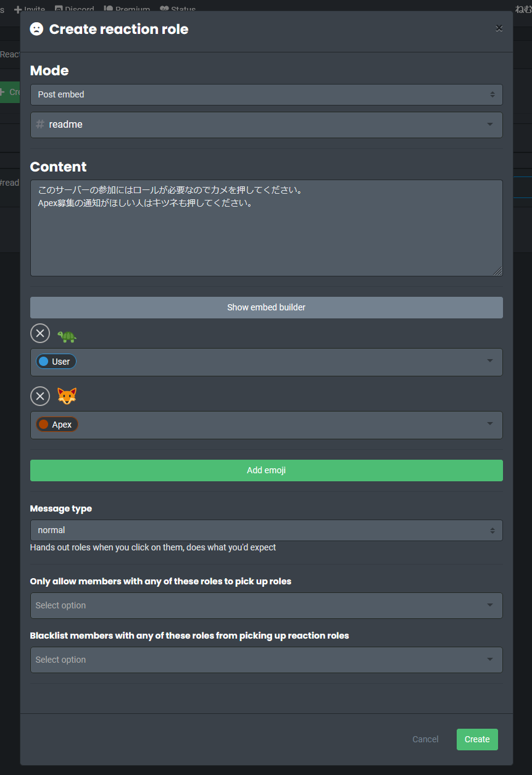Click the face icon beside the dialog title
The height and width of the screenshot is (775, 532).
[37, 29]
